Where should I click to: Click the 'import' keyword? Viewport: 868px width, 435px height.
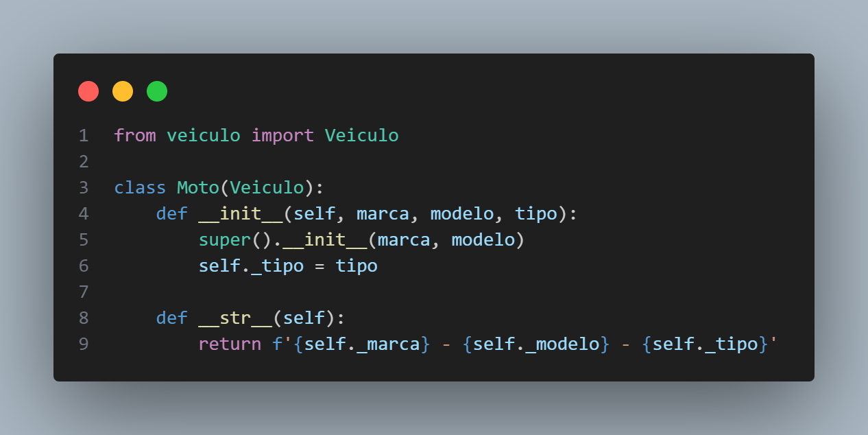pos(283,136)
